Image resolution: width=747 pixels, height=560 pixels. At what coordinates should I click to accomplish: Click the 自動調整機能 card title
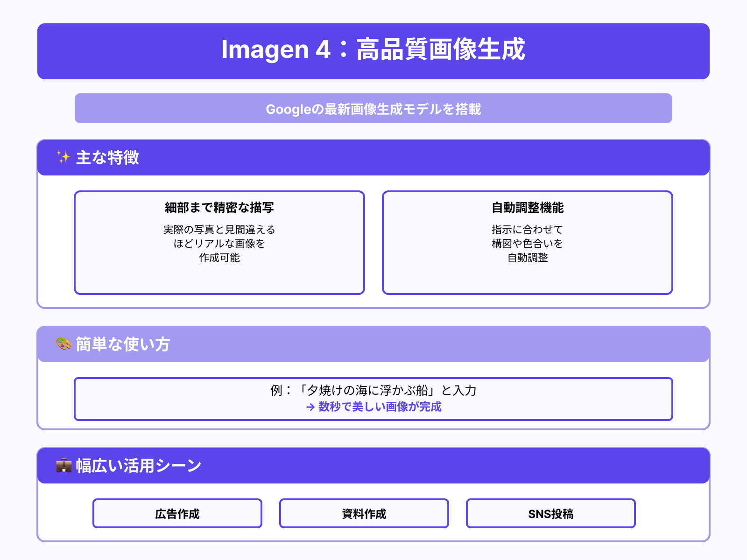pyautogui.click(x=527, y=209)
